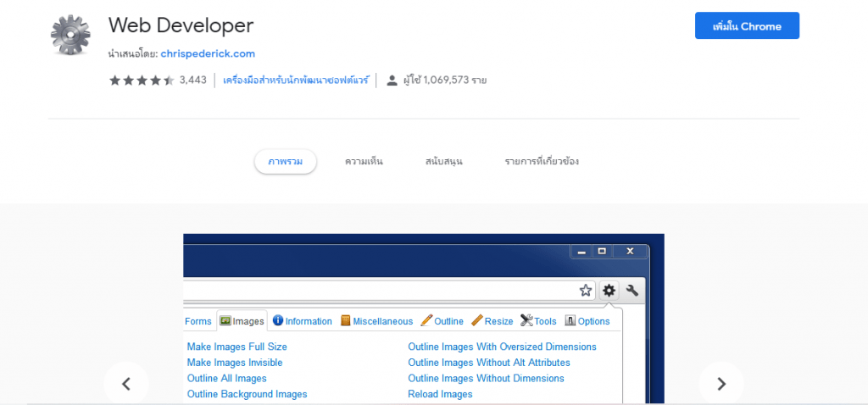
Task: Click Make Images Full Size link
Action: [237, 347]
